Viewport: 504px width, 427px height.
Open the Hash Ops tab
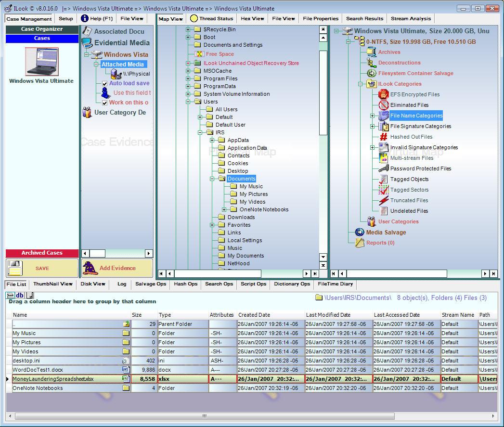click(x=185, y=284)
